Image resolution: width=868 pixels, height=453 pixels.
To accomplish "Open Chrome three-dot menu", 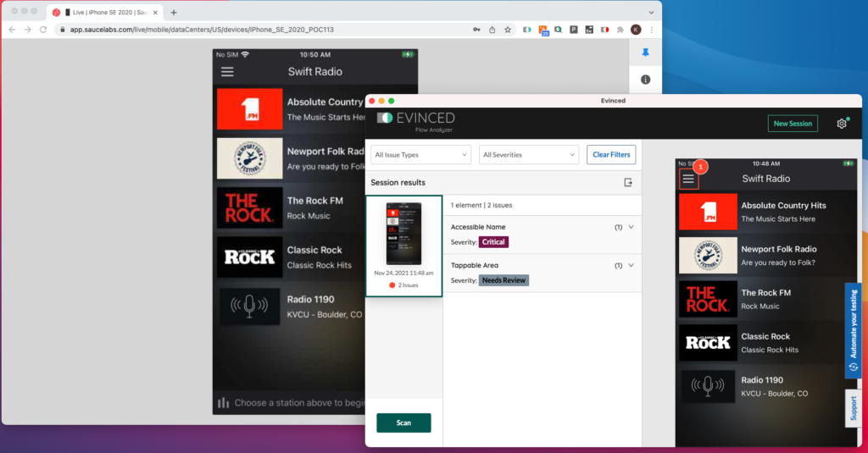I will (x=652, y=30).
